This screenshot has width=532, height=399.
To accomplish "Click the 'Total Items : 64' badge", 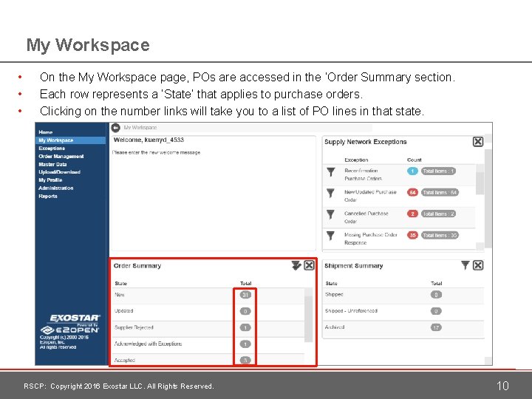I will click(440, 192).
